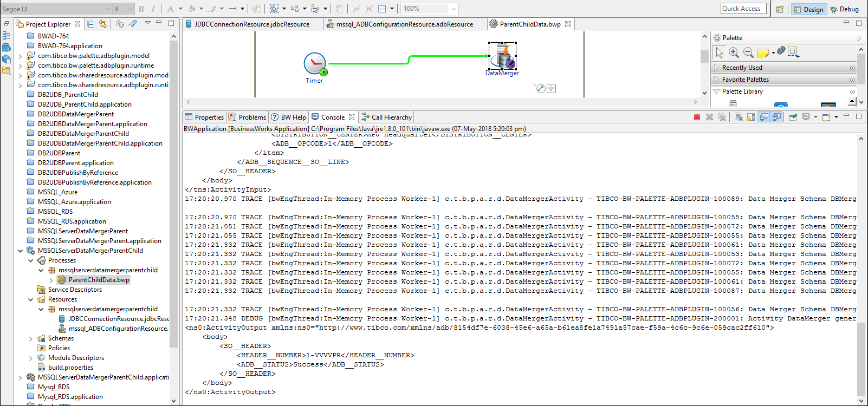Select the DataMerger activity icon
Screen dimensions: 868x406
click(x=503, y=56)
